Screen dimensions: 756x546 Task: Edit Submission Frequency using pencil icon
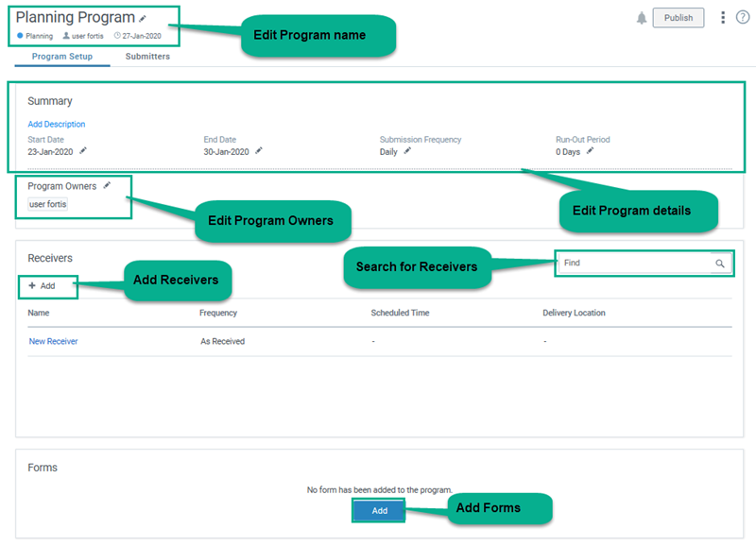407,150
